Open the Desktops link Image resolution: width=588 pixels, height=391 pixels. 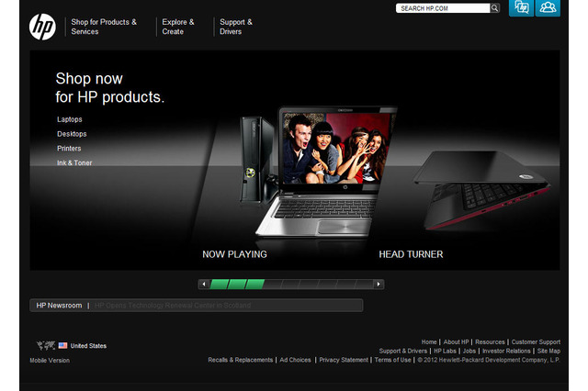pos(72,134)
